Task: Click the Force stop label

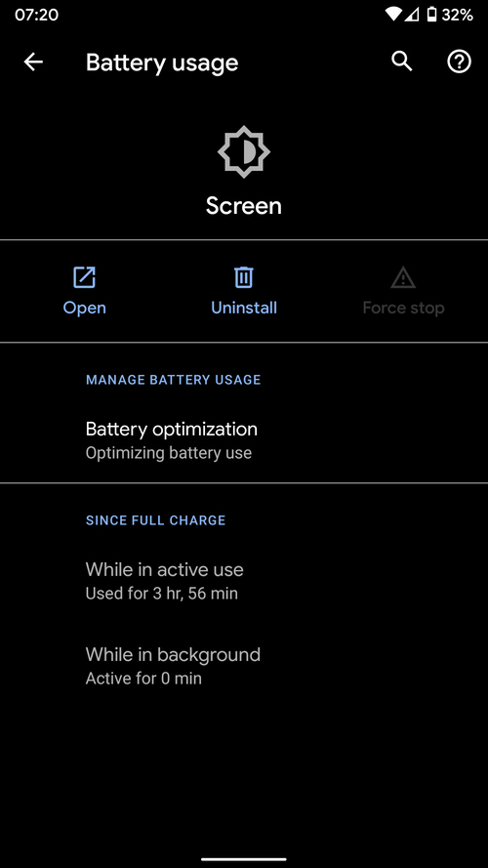Action: [403, 308]
